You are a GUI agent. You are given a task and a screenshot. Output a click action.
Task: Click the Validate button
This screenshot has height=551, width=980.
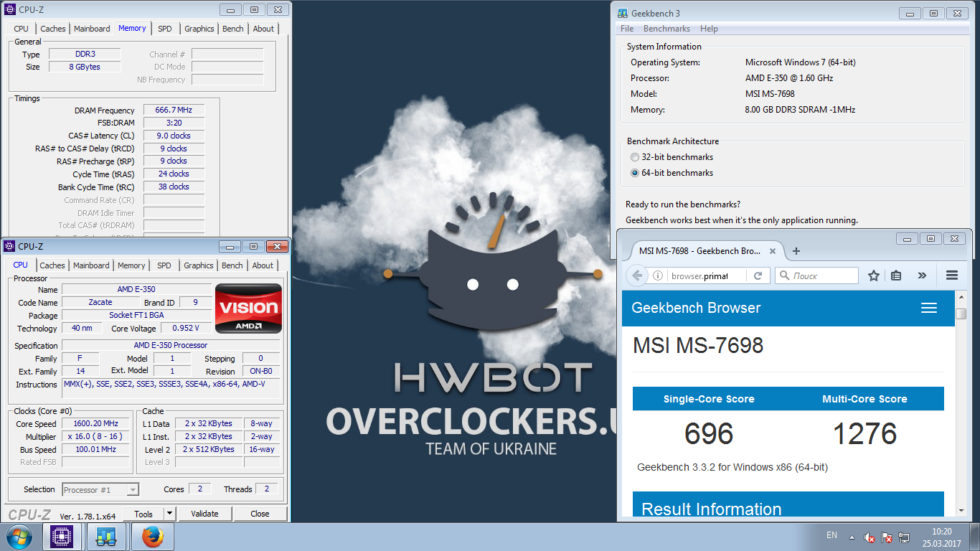coord(204,514)
